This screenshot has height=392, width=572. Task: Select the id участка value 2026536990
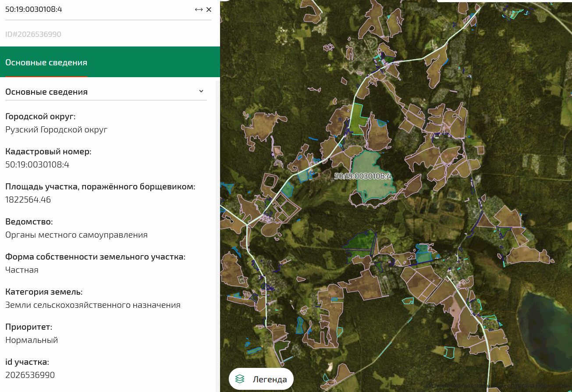[x=29, y=375]
